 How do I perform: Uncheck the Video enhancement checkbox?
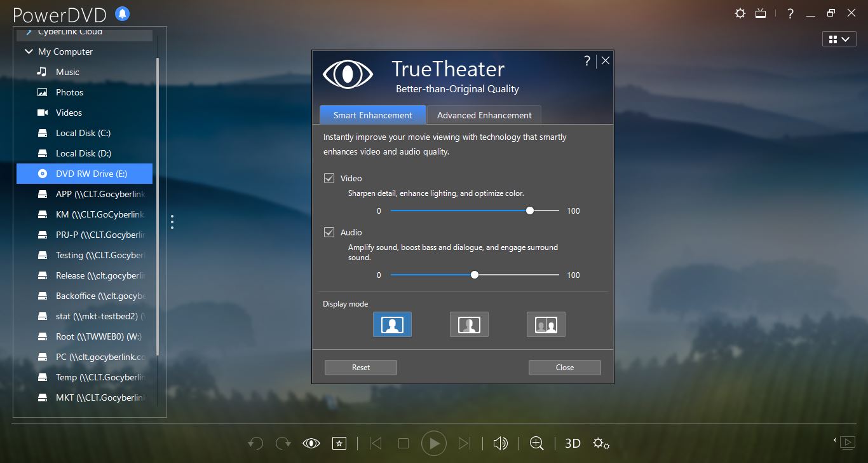click(x=329, y=178)
